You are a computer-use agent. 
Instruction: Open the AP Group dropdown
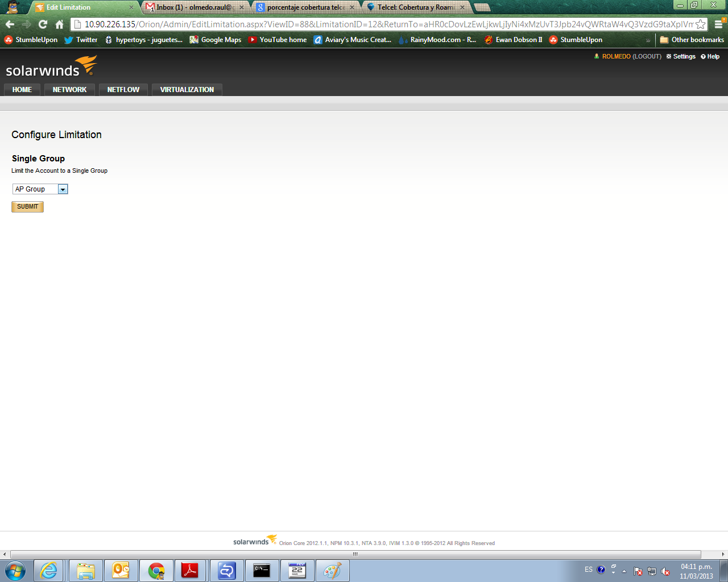tap(40, 189)
